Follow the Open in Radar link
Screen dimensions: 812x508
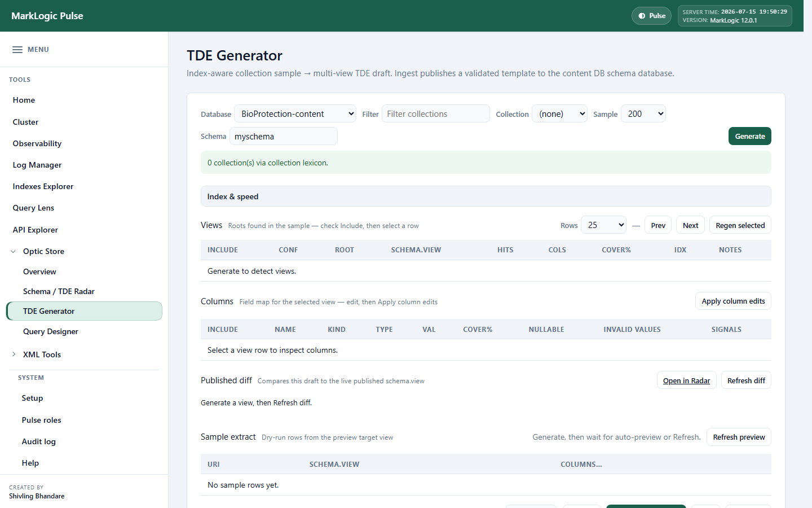[686, 380]
